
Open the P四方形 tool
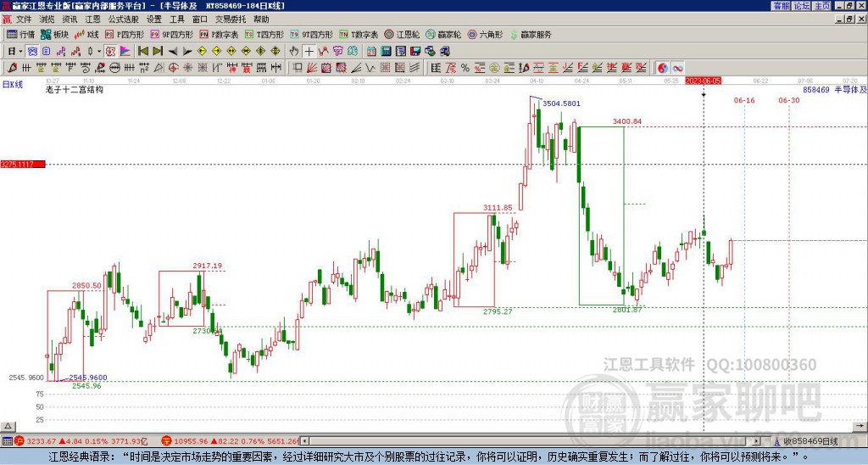click(125, 34)
